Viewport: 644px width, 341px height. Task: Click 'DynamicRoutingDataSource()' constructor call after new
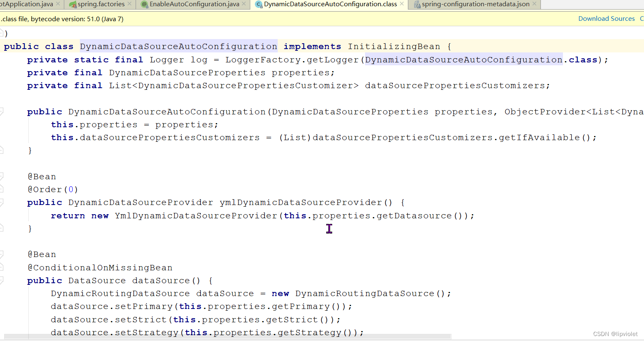pos(370,294)
